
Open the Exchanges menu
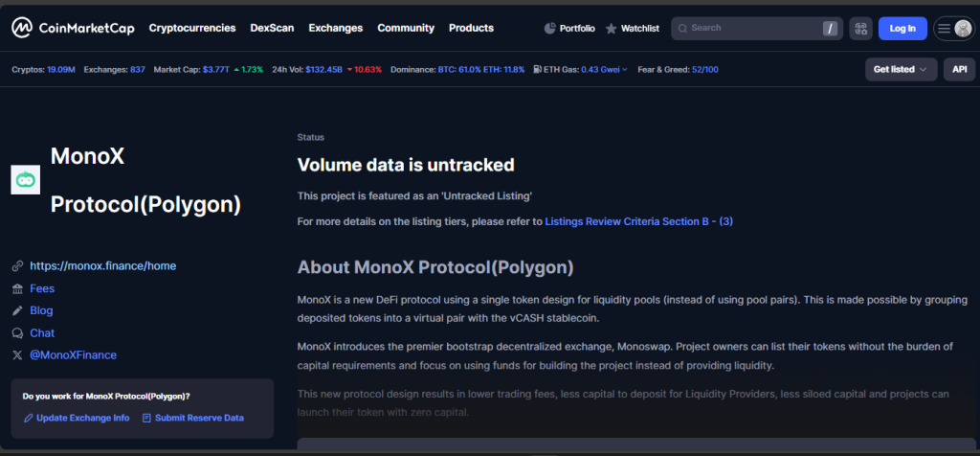(335, 29)
